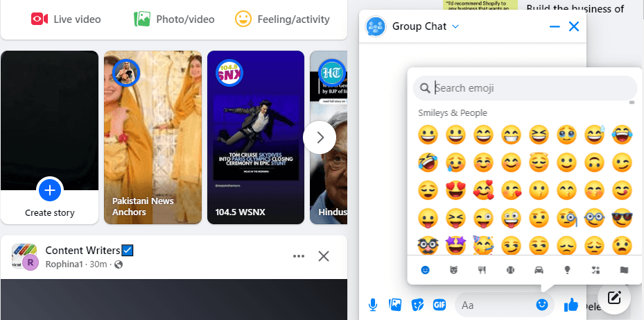
Task: Add a Photo/video to post
Action: click(x=174, y=19)
